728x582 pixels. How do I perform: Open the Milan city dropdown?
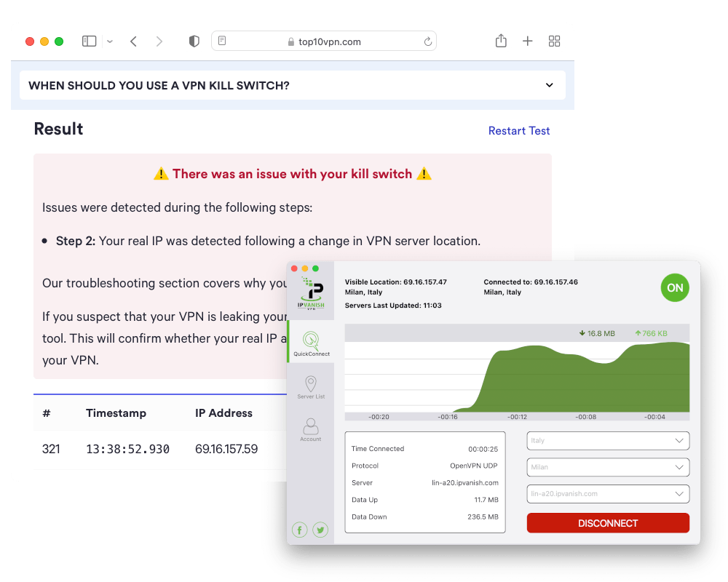(x=608, y=467)
